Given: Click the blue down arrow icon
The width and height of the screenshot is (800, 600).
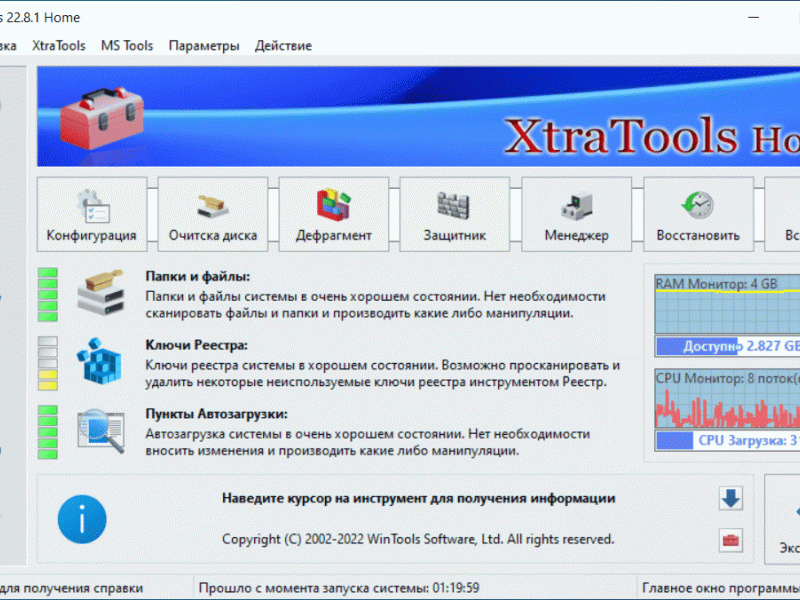Looking at the screenshot, I should (731, 498).
